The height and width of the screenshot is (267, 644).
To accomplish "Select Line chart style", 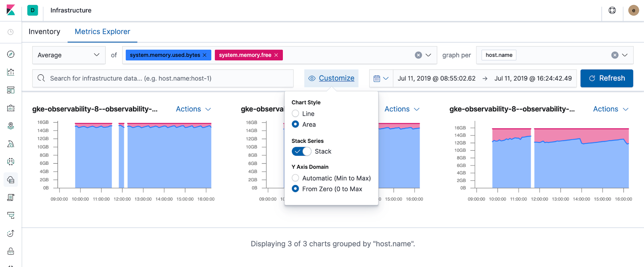I will pyautogui.click(x=295, y=114).
